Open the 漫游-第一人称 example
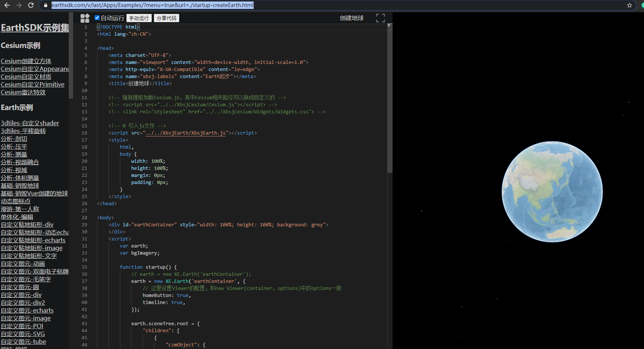 (20, 209)
